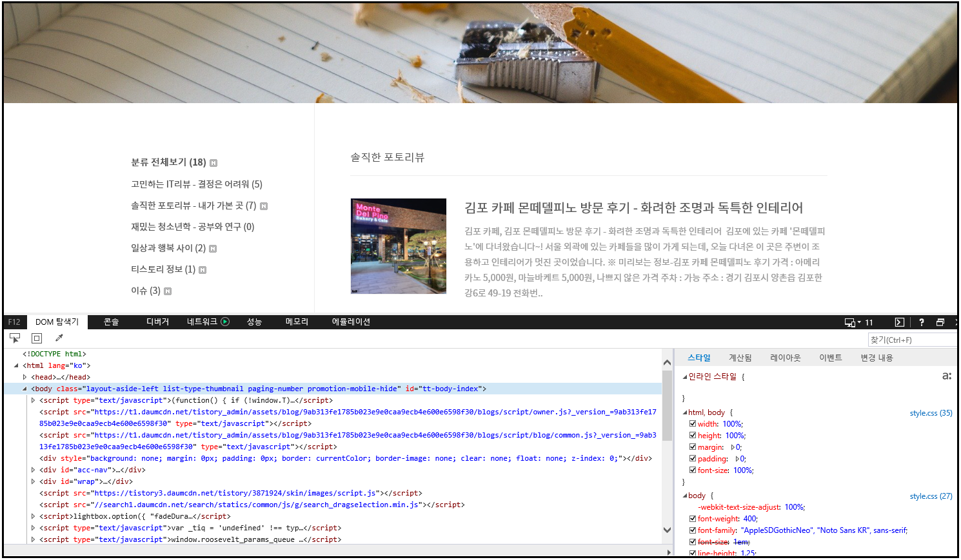Select the DOCTYPE html line
The image size is (961, 560).
(54, 354)
